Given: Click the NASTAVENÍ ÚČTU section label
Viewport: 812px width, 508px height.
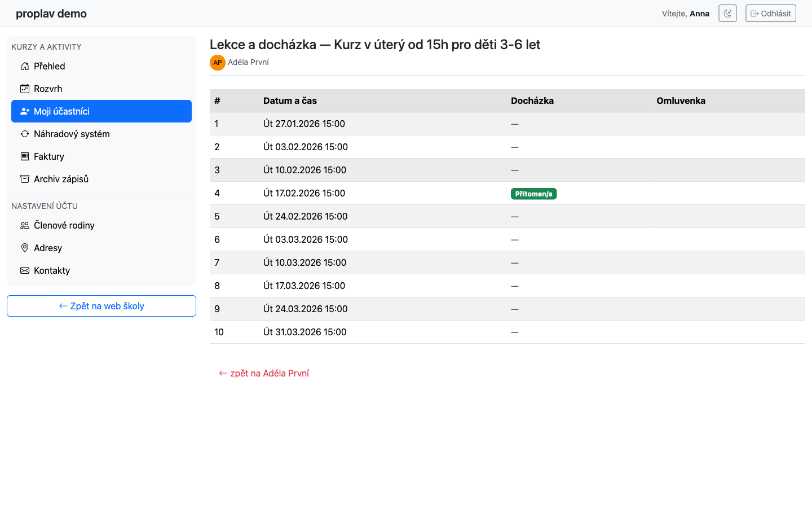Looking at the screenshot, I should (x=45, y=206).
